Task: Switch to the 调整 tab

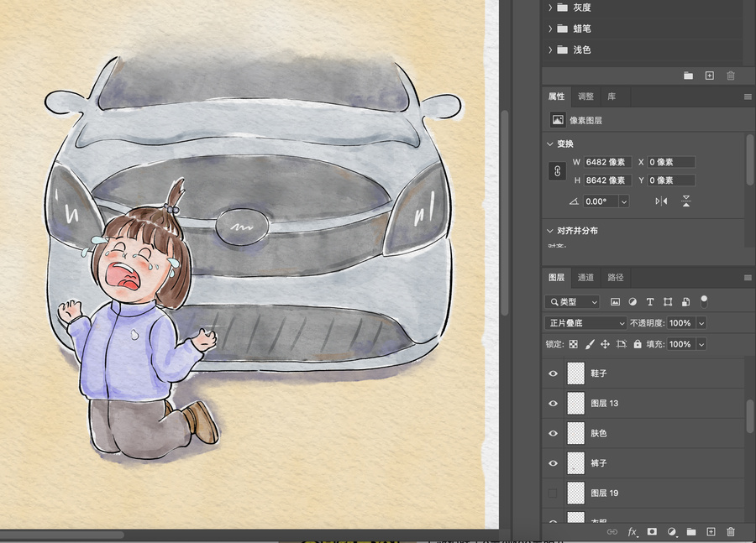Action: pos(585,97)
